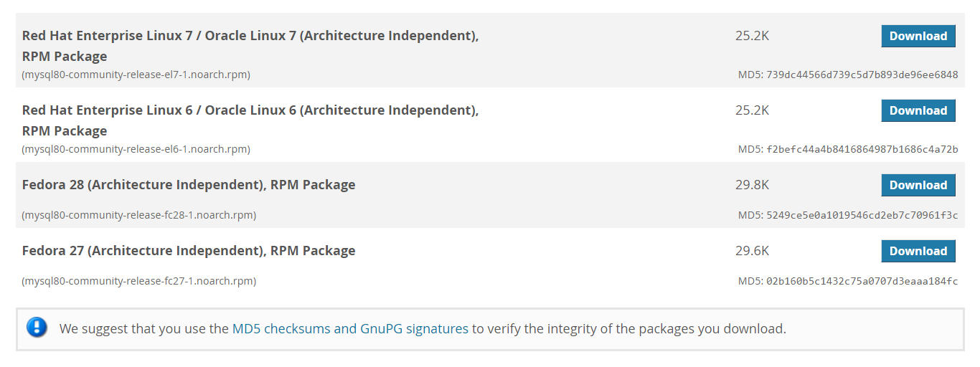The height and width of the screenshot is (367, 980).
Task: Click the 29.8K file size value
Action: tap(752, 185)
